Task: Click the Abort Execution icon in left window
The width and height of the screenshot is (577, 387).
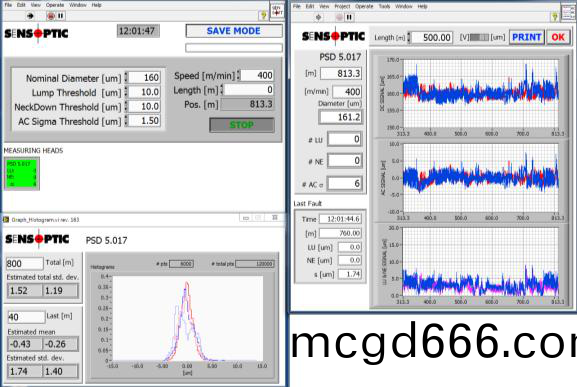Action: pyautogui.click(x=51, y=16)
